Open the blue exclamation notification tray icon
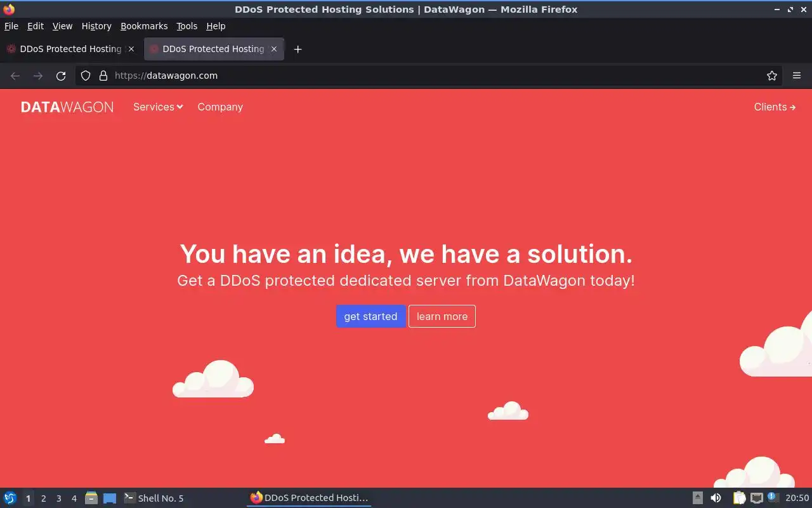812x508 pixels. pos(772,497)
